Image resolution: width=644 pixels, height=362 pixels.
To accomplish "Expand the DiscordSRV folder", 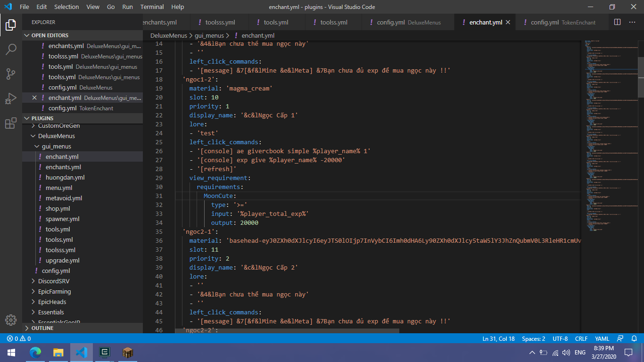I will point(53,281).
